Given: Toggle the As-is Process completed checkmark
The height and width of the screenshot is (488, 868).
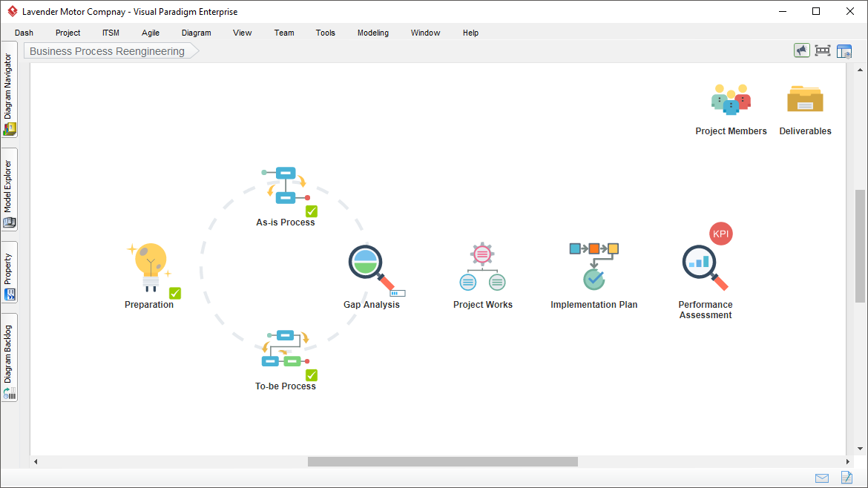Looking at the screenshot, I should [312, 211].
